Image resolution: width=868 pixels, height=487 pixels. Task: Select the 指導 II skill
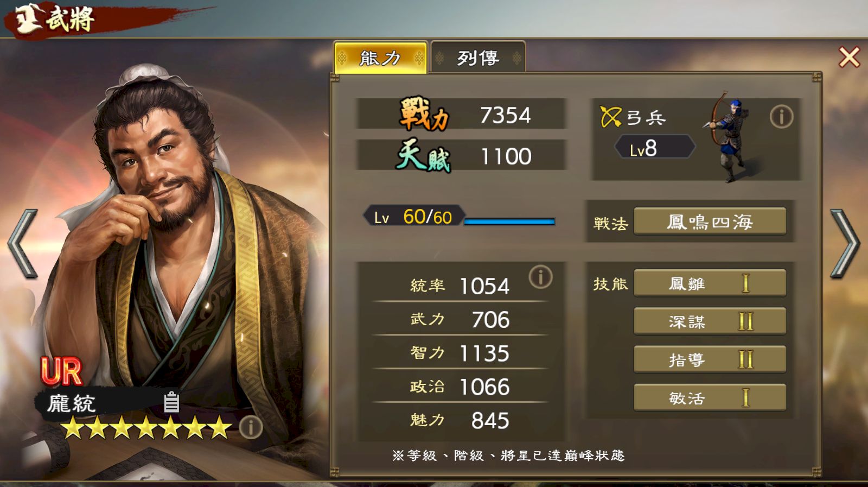[710, 359]
